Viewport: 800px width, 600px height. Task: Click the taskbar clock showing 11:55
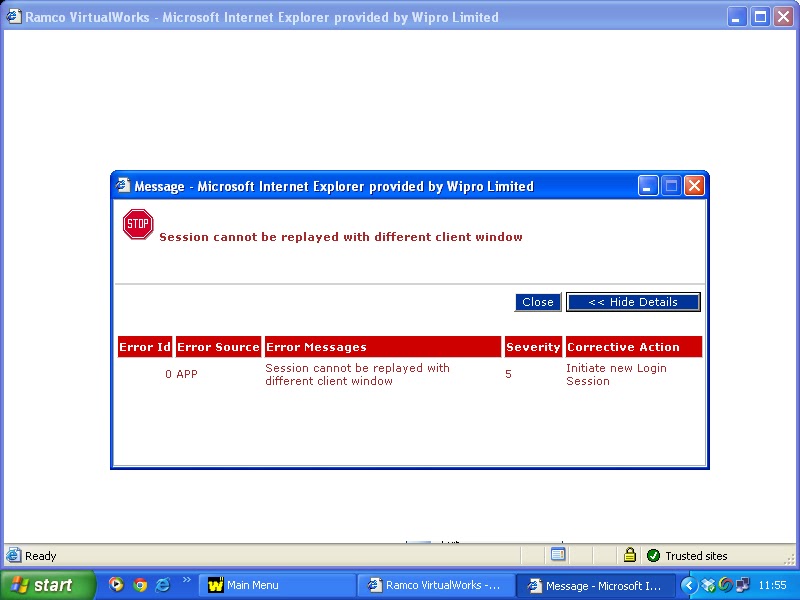[x=773, y=585]
